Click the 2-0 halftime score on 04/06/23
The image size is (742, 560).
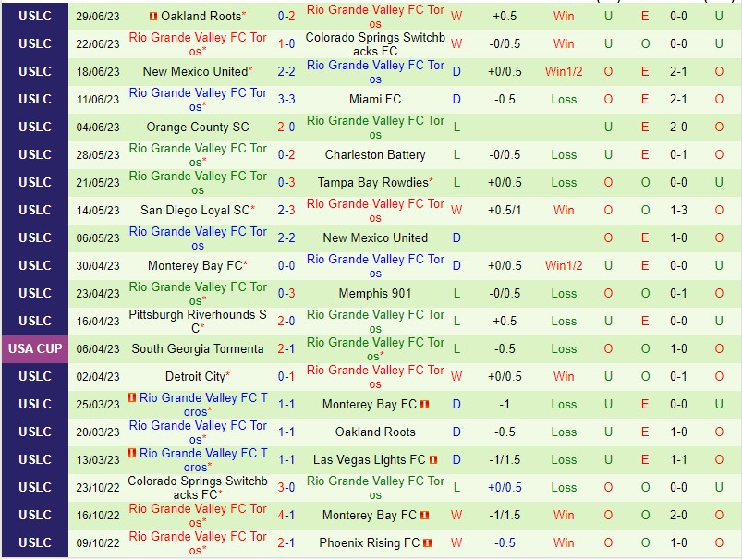[x=678, y=127]
